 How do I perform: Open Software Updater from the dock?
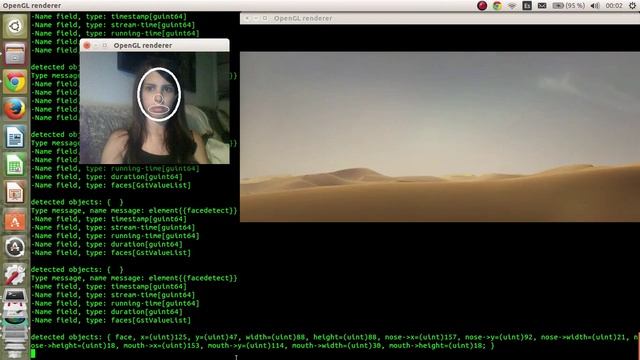15,247
